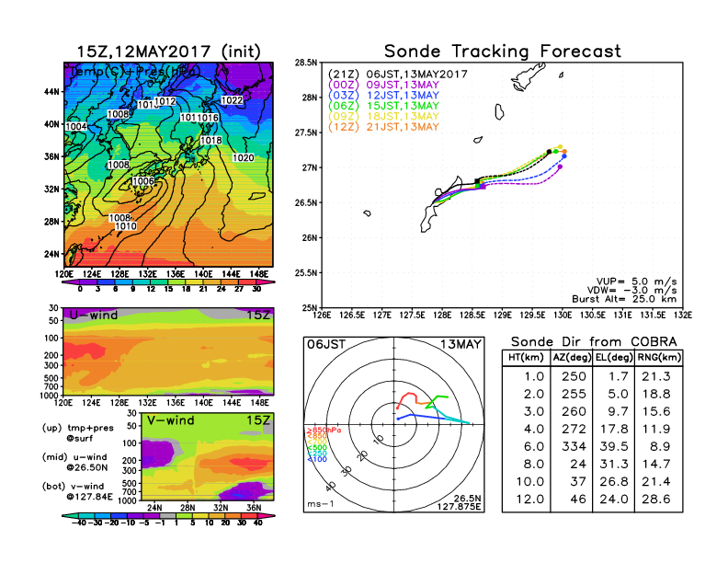Click the "VUP= 5.0 m/s" annotation
The width and height of the screenshot is (728, 563).
(636, 281)
